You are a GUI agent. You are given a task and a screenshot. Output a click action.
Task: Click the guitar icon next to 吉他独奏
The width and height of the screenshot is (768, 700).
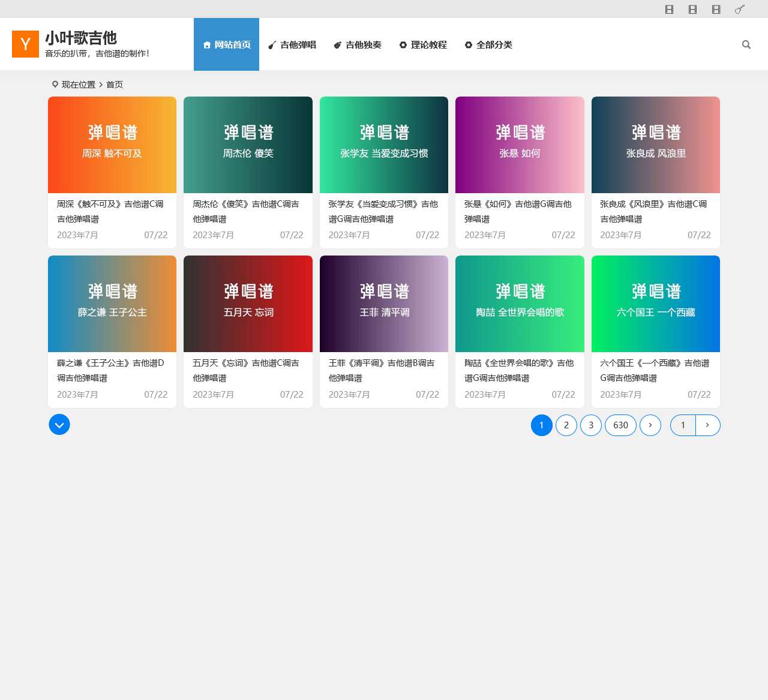(x=338, y=44)
